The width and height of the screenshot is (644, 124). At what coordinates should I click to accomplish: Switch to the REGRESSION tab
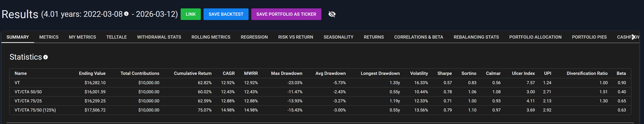point(254,37)
